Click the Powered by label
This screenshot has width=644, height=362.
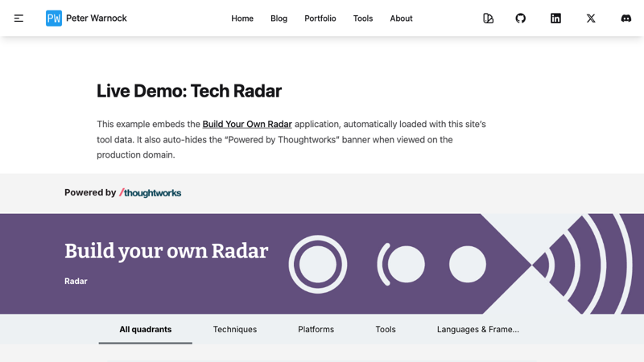coord(90,192)
